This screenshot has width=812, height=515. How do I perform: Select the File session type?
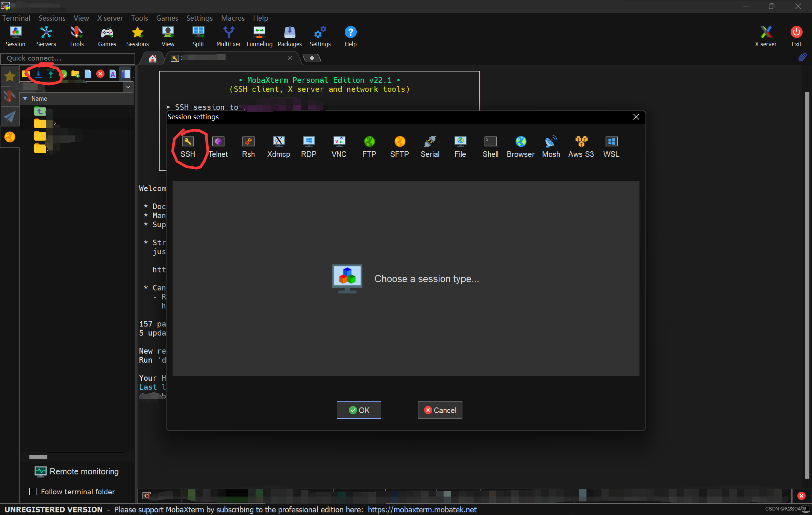click(x=460, y=147)
